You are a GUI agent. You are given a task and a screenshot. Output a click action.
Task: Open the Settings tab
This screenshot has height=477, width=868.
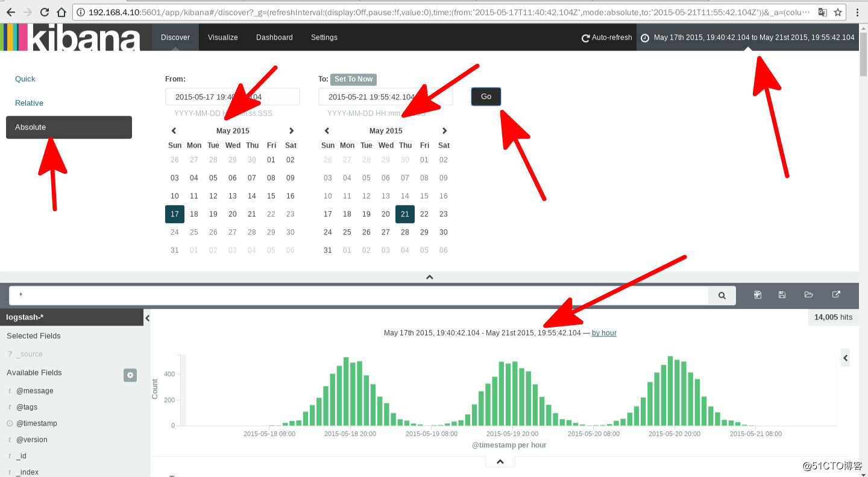[x=324, y=37]
